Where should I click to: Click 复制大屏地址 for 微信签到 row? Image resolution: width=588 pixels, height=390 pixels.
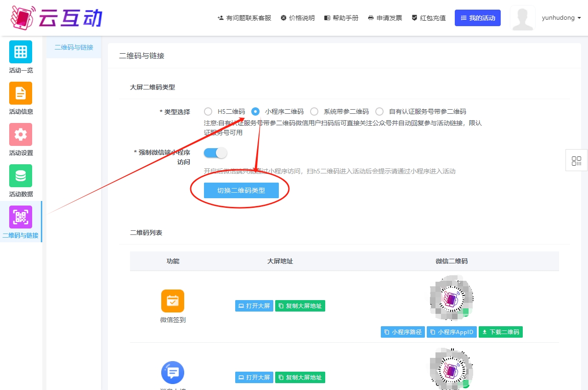coord(300,306)
